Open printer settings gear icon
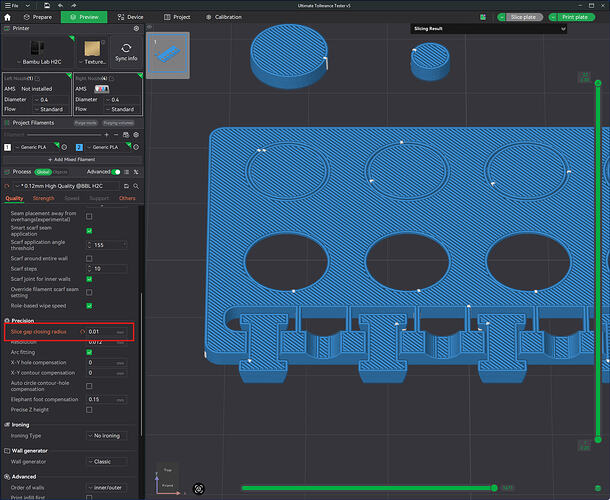This screenshot has width=610, height=500. click(136, 28)
